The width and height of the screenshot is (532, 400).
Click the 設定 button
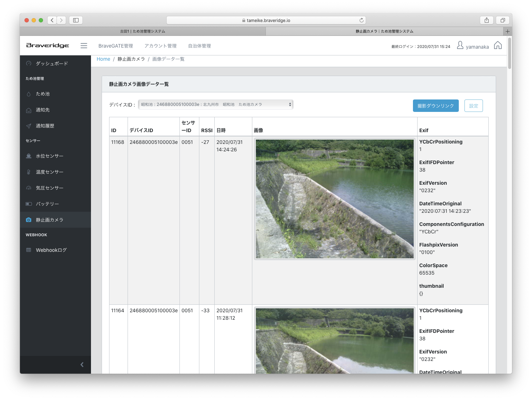(x=473, y=106)
